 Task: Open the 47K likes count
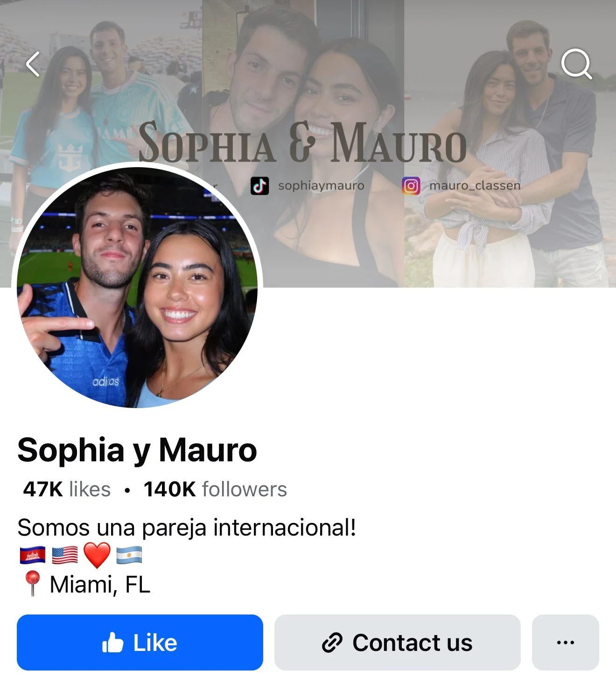click(67, 489)
